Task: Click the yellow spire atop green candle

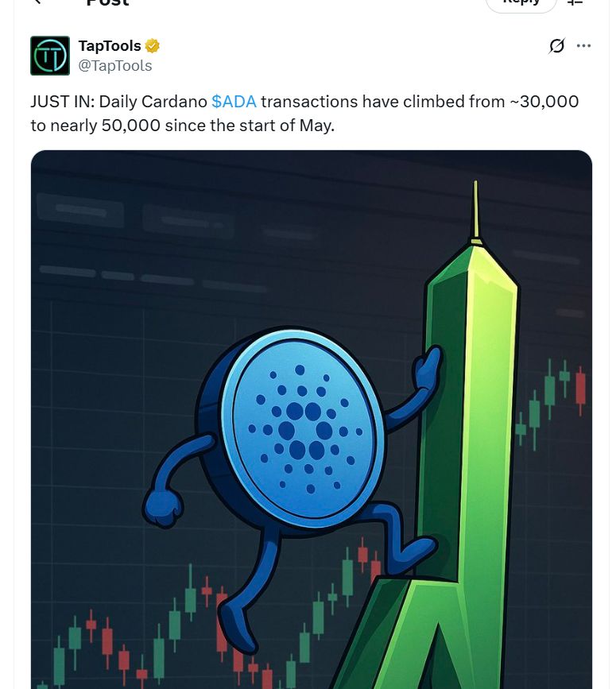Action: (475, 211)
